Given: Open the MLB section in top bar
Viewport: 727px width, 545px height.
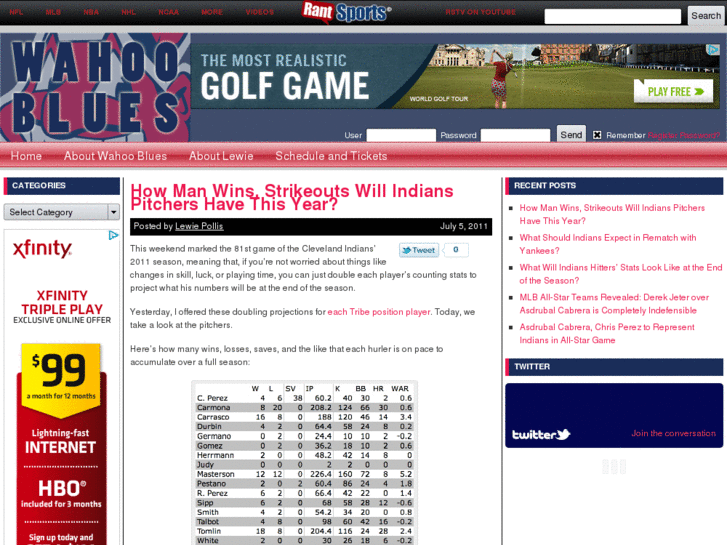Looking at the screenshot, I should pyautogui.click(x=53, y=12).
